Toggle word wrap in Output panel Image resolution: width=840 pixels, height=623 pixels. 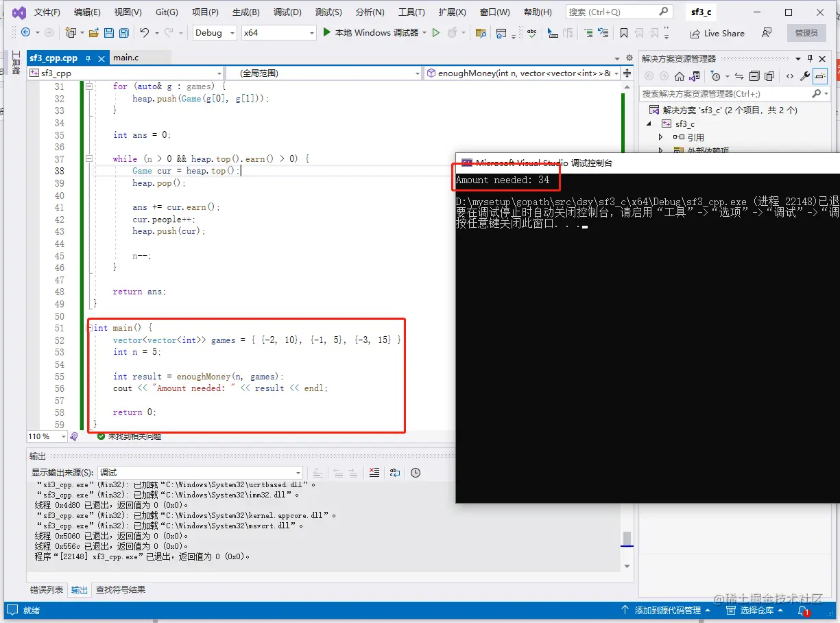(x=395, y=473)
